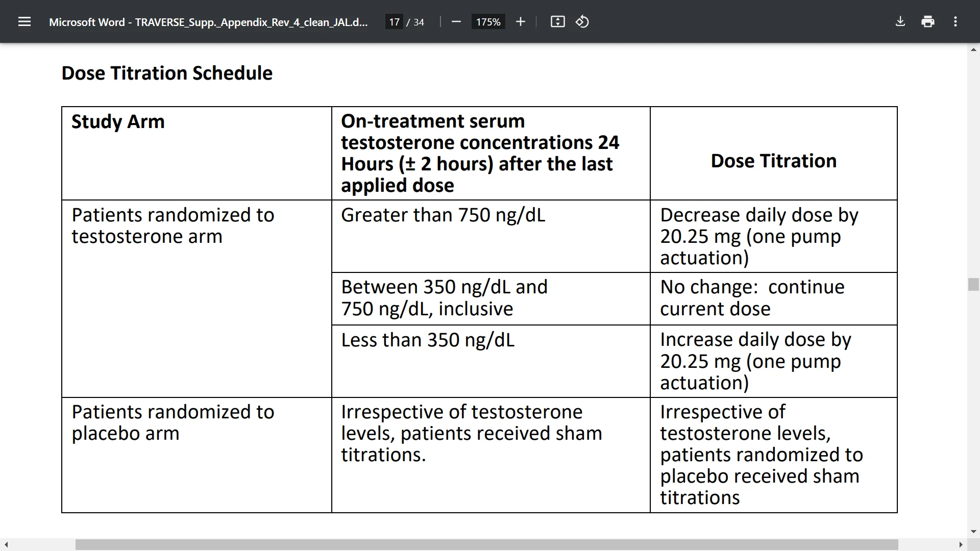
Task: Click the TRAVERSE document title text
Action: click(x=208, y=22)
